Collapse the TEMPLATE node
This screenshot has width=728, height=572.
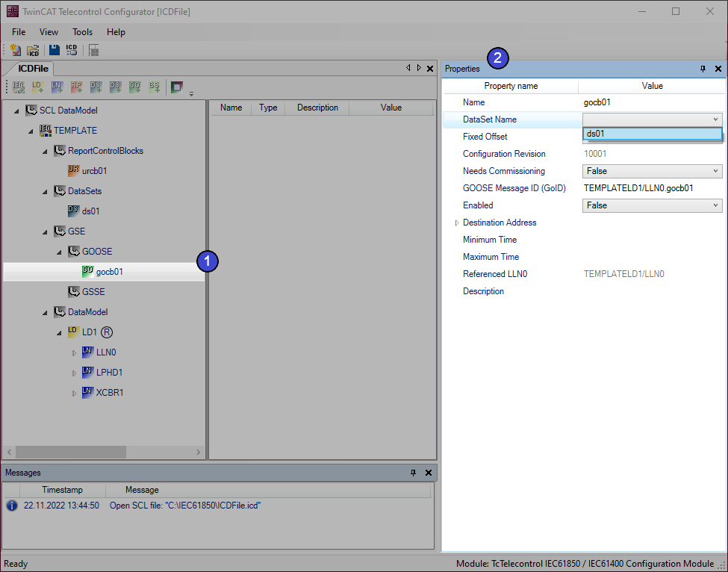[31, 131]
